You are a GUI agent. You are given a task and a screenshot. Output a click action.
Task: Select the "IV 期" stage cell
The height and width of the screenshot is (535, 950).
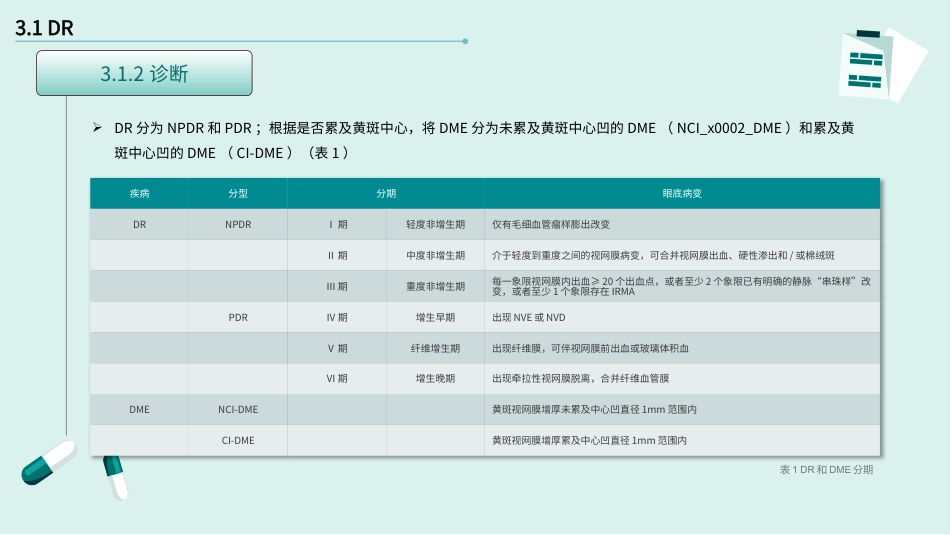tap(337, 317)
